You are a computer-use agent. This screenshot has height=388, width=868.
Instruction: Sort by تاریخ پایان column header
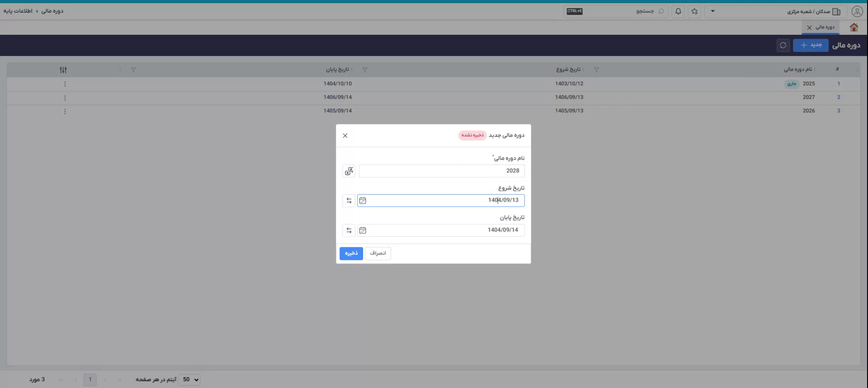pyautogui.click(x=338, y=70)
